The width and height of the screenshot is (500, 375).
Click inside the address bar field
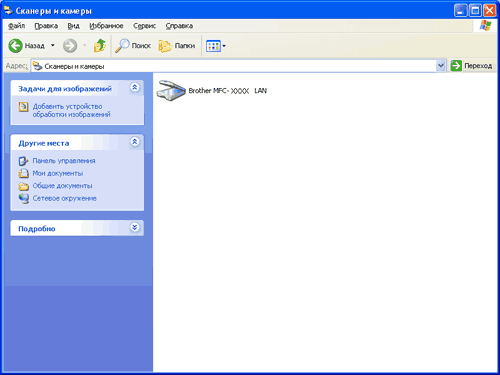click(x=233, y=66)
